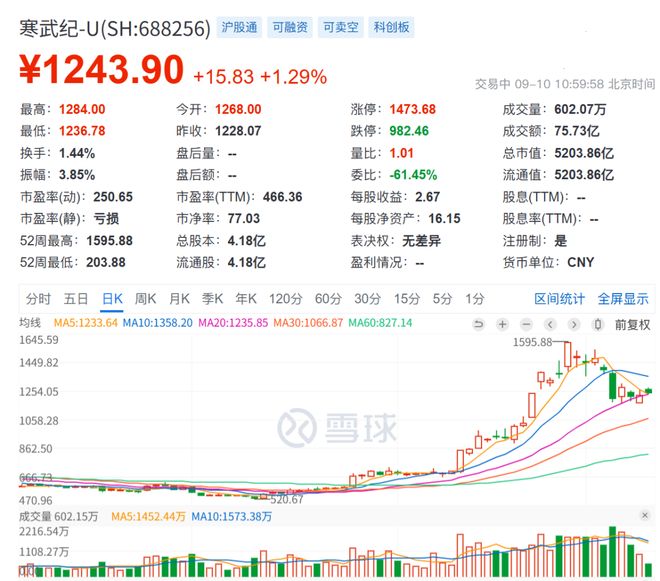Click the 科创板 tag
Image resolution: width=660 pixels, height=581 pixels.
click(391, 27)
